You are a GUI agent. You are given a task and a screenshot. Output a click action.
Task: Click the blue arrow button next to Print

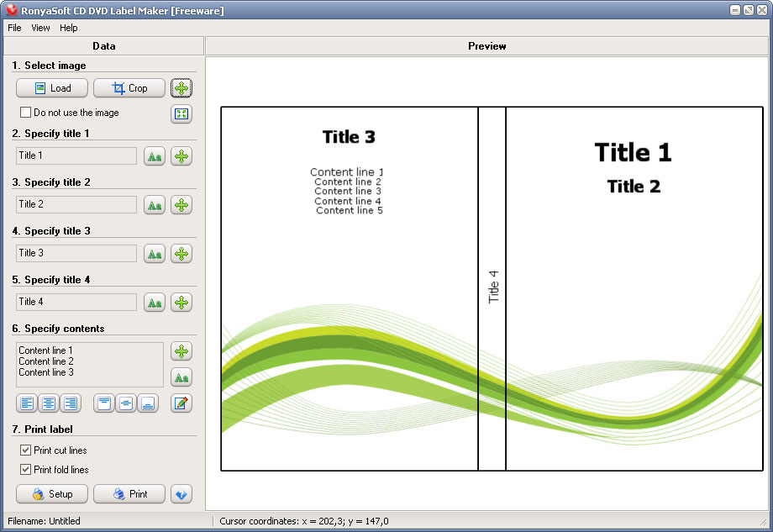181,494
